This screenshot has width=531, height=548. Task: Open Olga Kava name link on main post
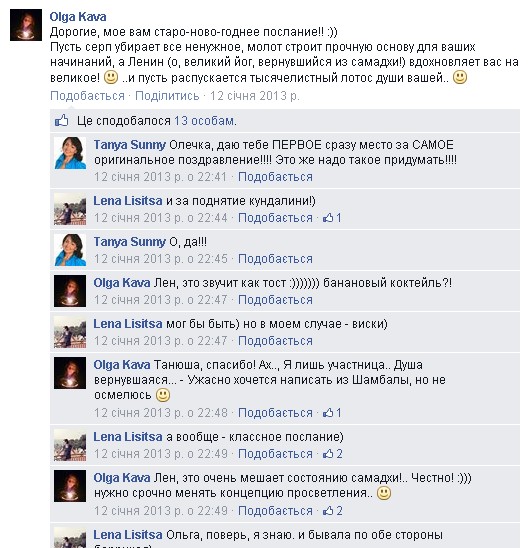pyautogui.click(x=78, y=16)
